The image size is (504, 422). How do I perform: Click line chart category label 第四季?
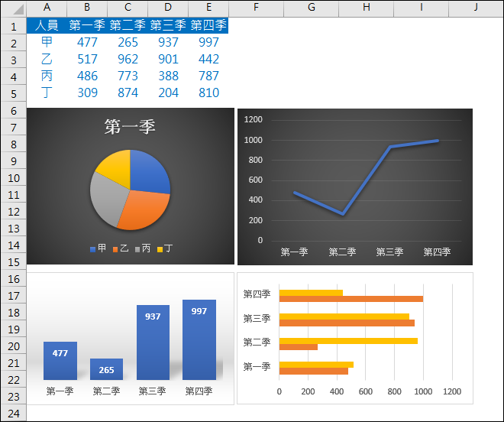click(x=437, y=252)
